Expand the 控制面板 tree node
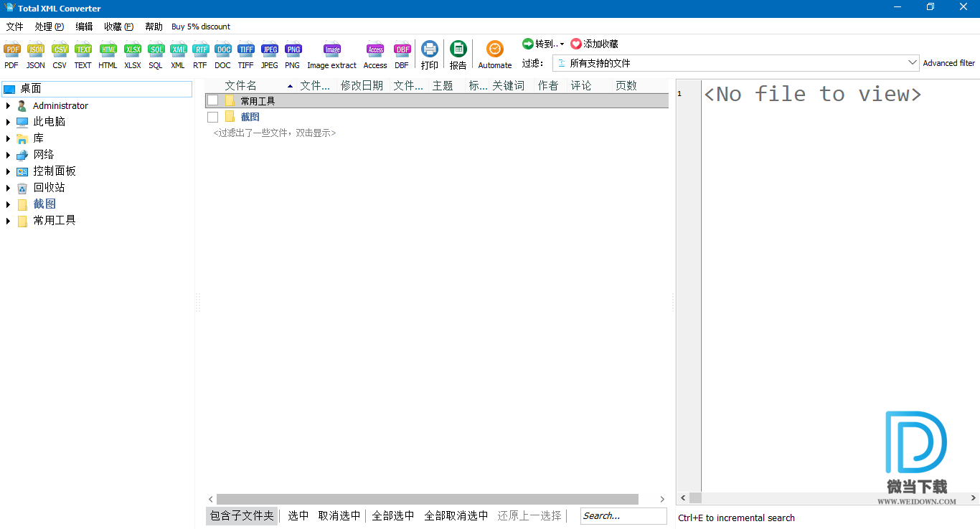 point(9,171)
